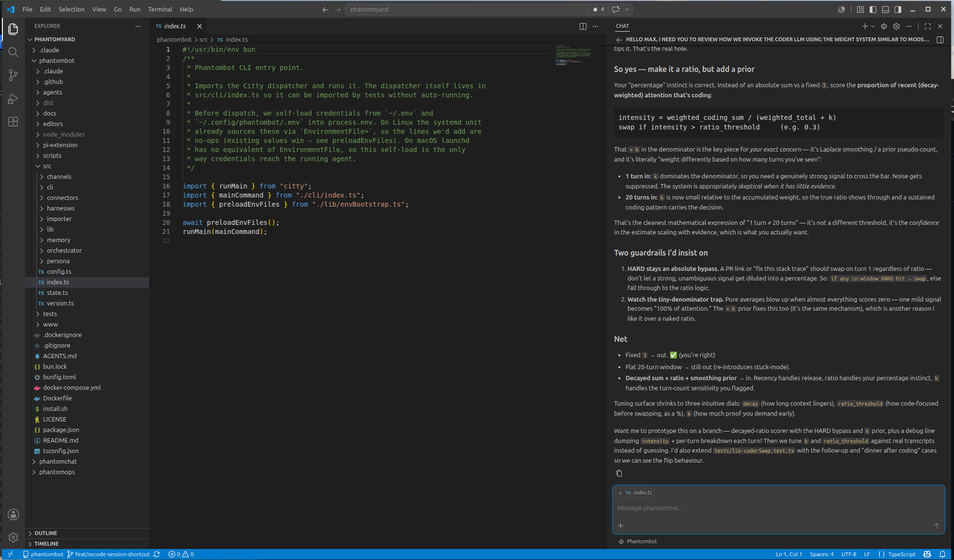Copy the chat response with copy icon
This screenshot has width=954, height=560.
click(x=619, y=473)
